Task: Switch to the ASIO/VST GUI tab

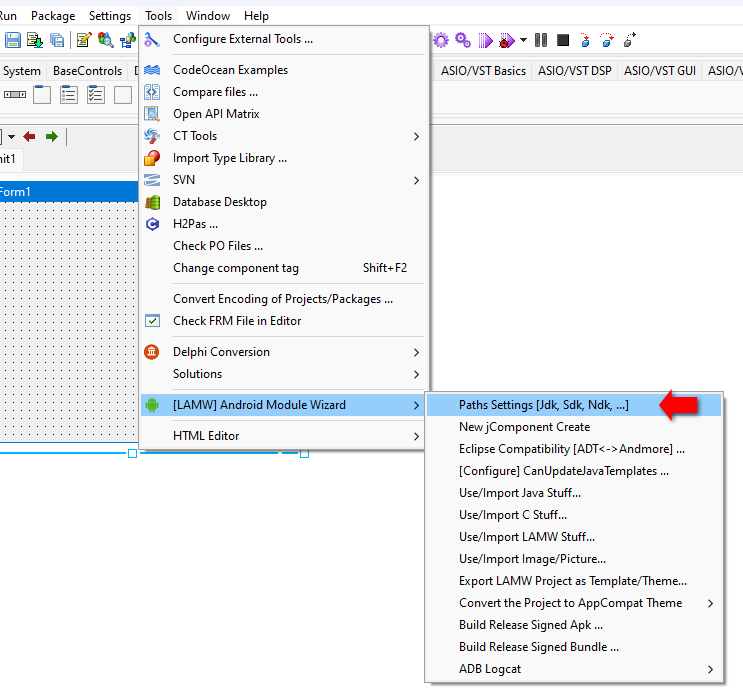Action: click(660, 71)
